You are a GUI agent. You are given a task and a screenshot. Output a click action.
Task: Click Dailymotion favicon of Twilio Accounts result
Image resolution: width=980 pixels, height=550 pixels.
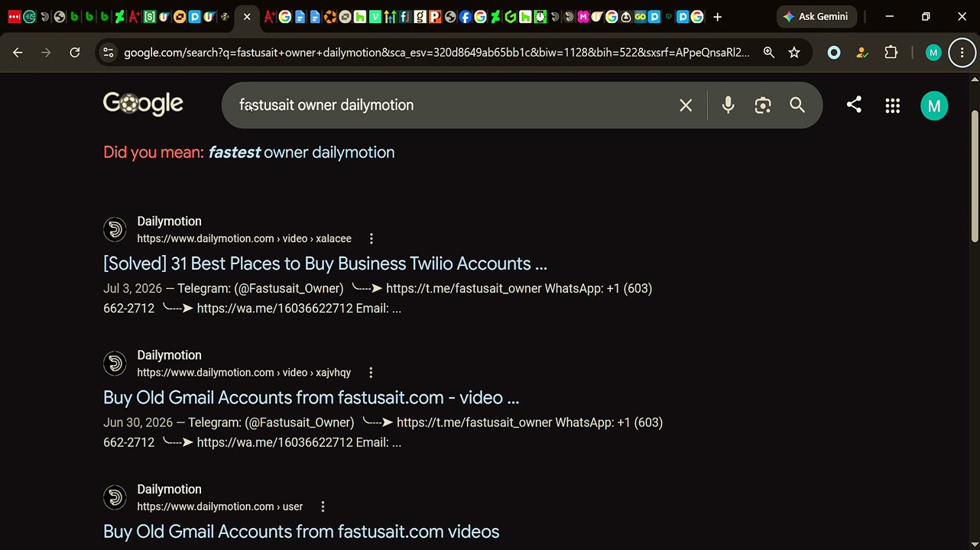tap(115, 229)
